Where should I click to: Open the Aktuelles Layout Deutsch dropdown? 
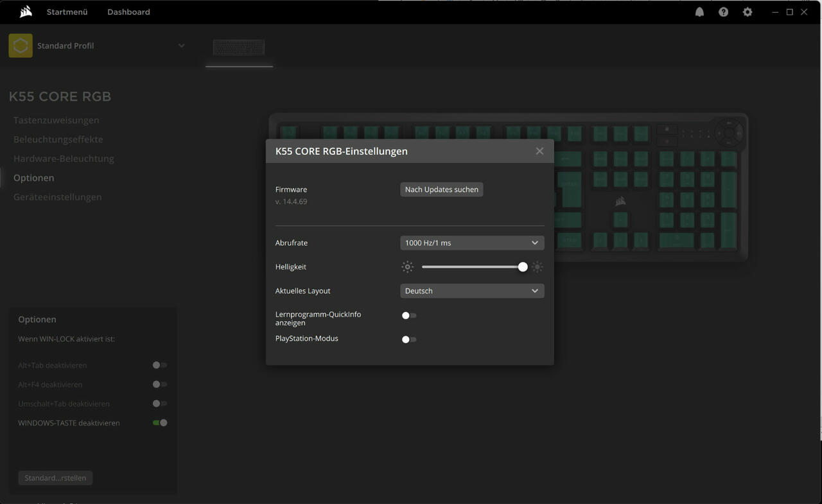[472, 291]
